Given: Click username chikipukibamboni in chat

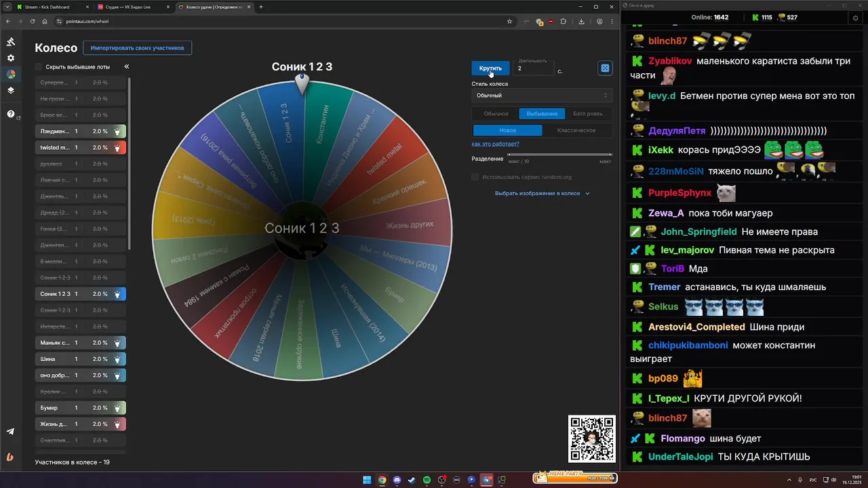Looking at the screenshot, I should 688,345.
